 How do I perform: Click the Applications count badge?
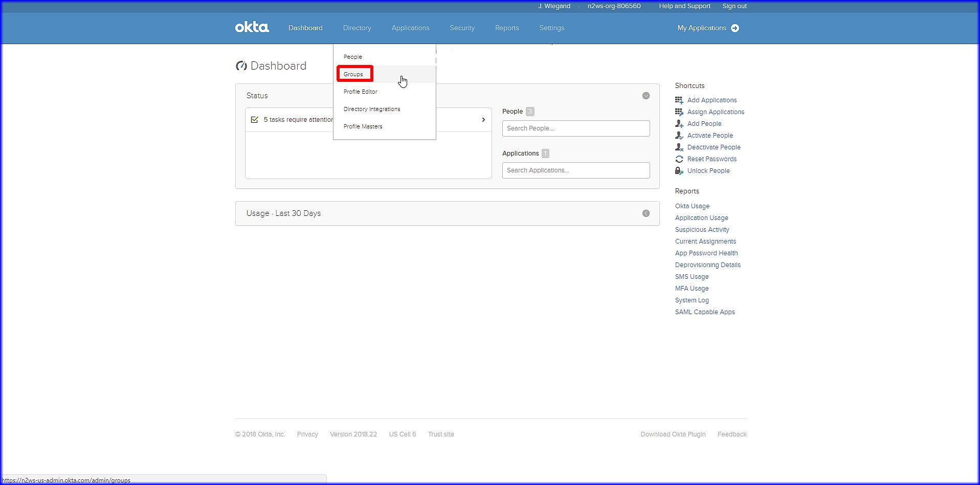coord(545,153)
